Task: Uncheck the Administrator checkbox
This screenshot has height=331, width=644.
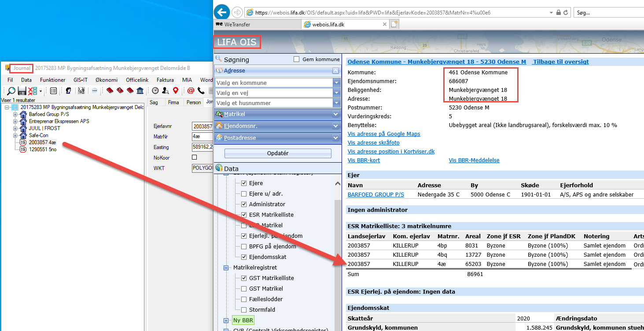Action: [244, 204]
